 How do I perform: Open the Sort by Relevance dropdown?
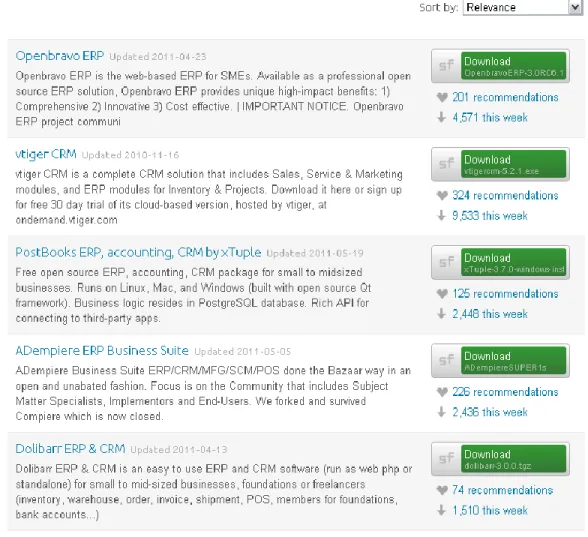coord(522,8)
